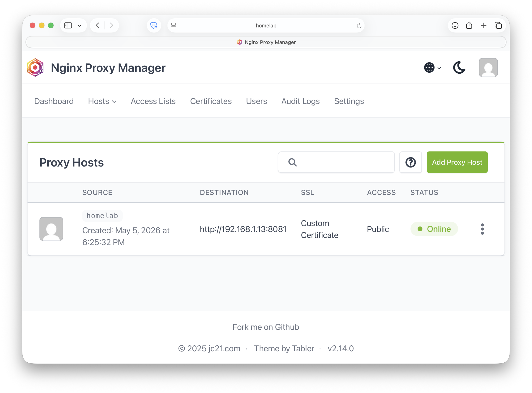Click the Created May 5, 2026 timestamp
Viewport: 532px width, 393px height.
126,236
